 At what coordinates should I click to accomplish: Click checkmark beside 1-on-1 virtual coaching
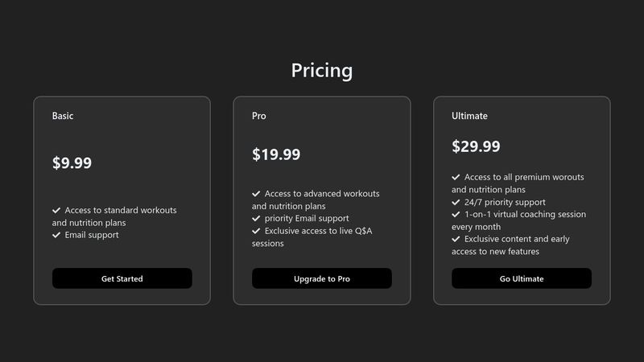456,215
